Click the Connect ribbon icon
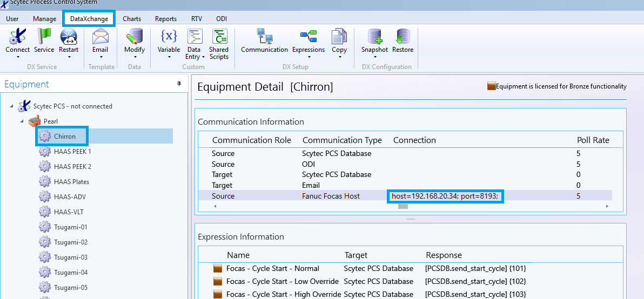 (17, 37)
